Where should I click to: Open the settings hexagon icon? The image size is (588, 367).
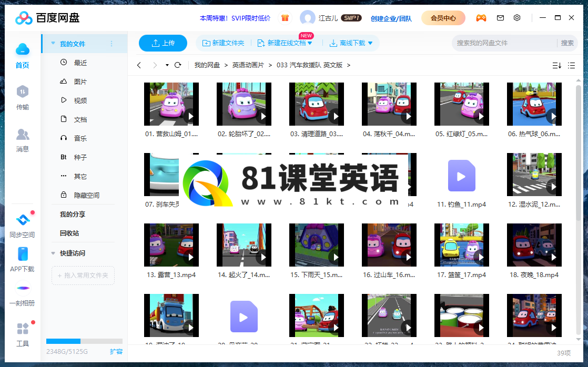[x=517, y=18]
